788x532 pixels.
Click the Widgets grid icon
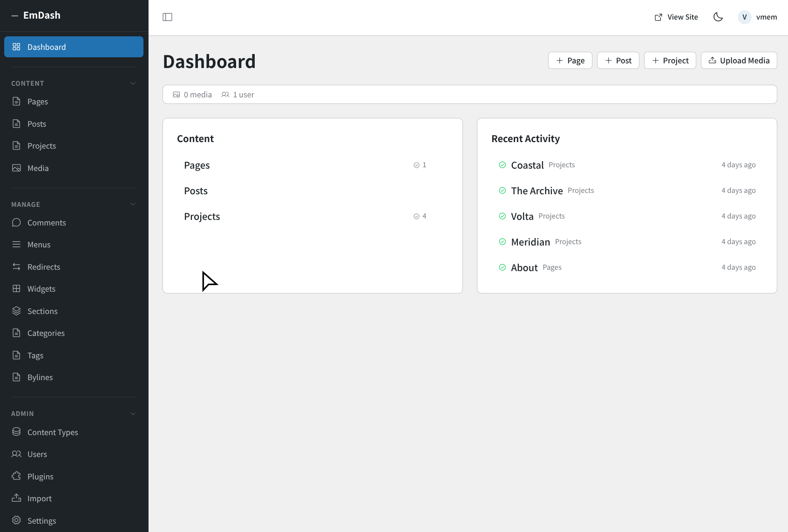click(x=16, y=288)
